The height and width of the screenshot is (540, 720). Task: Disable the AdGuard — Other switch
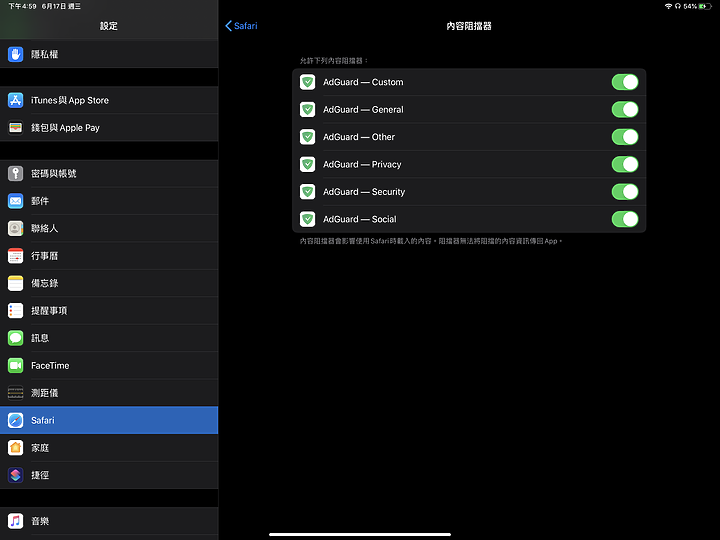(625, 137)
